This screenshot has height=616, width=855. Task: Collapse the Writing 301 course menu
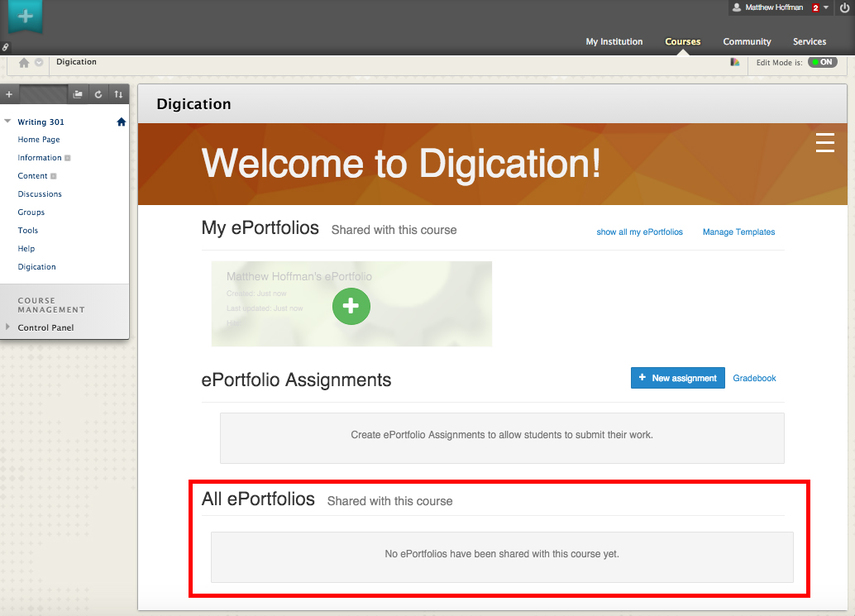coord(8,121)
